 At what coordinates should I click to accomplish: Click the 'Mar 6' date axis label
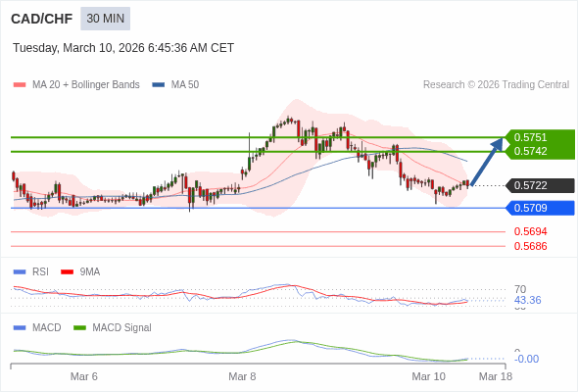point(84,376)
